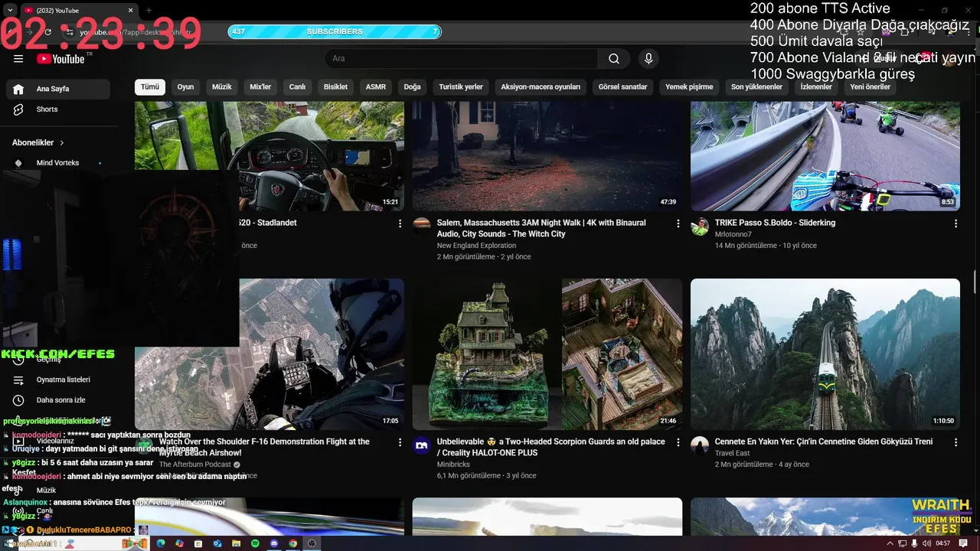This screenshot has height=551, width=980.
Task: Select the ASMR filter chip
Action: point(375,87)
